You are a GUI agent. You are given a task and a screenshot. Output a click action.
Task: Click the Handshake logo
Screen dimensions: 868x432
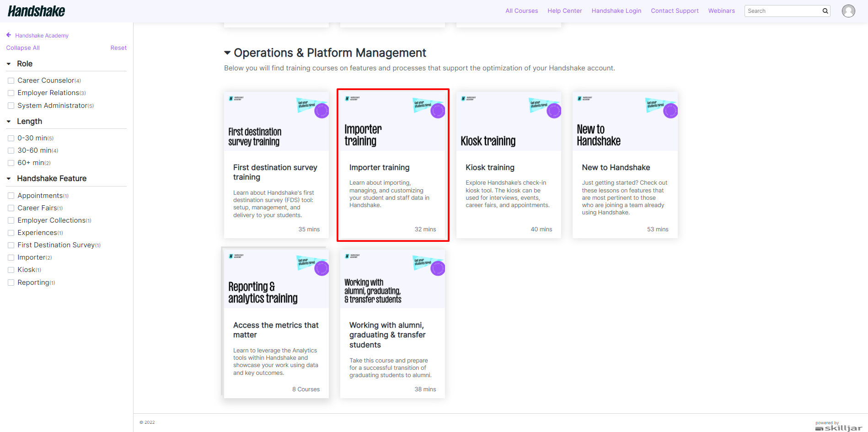point(37,11)
